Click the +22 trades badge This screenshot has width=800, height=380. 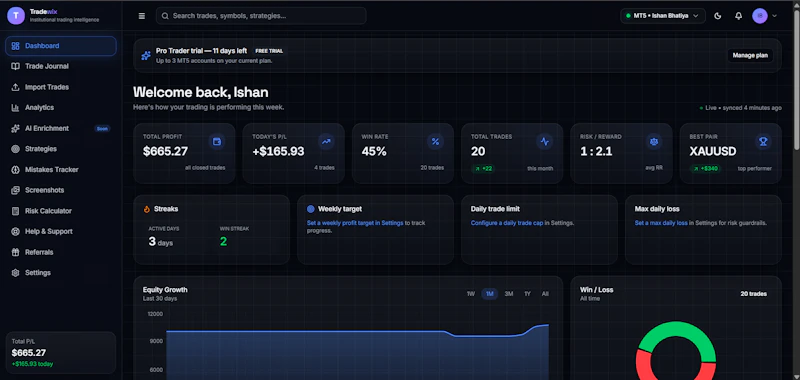483,168
